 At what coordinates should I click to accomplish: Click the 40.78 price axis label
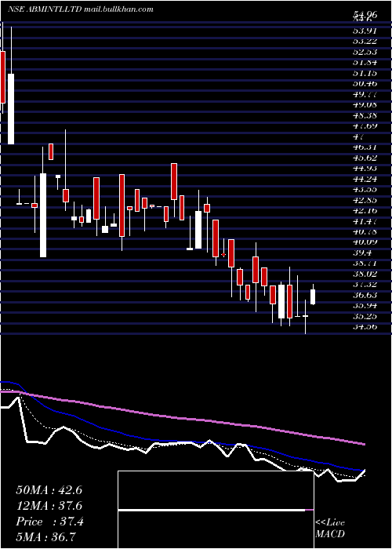(x=365, y=231)
